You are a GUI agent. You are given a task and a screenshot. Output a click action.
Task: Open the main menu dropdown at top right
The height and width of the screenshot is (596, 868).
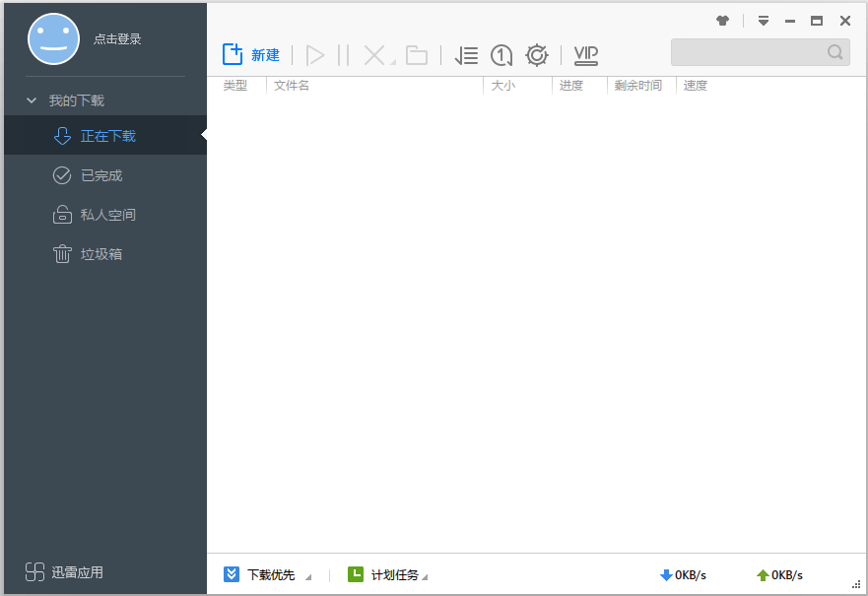(764, 20)
